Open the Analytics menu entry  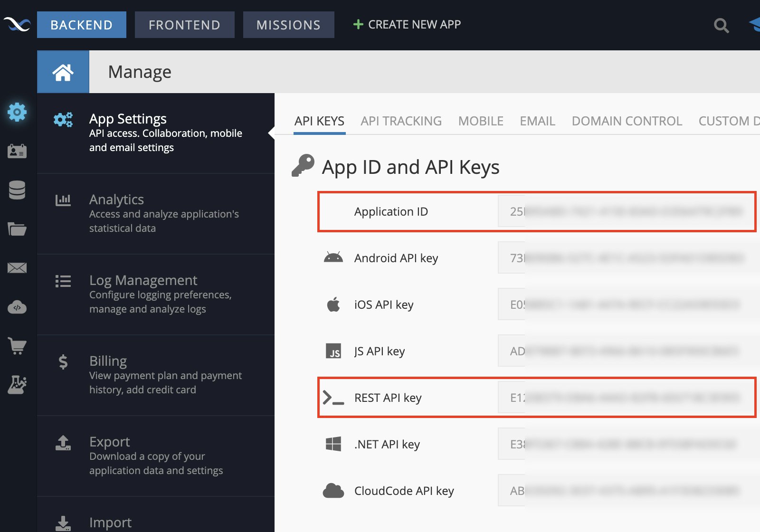(156, 214)
